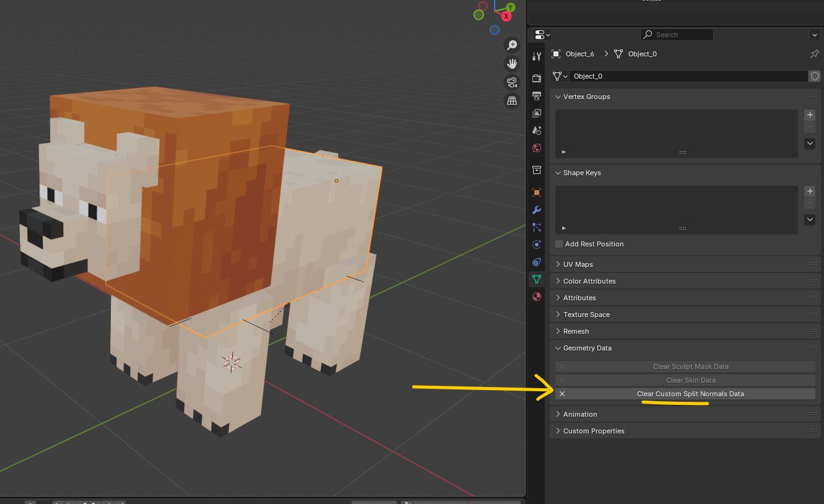Add a new shape key with plus
Viewport: 824px width, 504px height.
tap(810, 191)
